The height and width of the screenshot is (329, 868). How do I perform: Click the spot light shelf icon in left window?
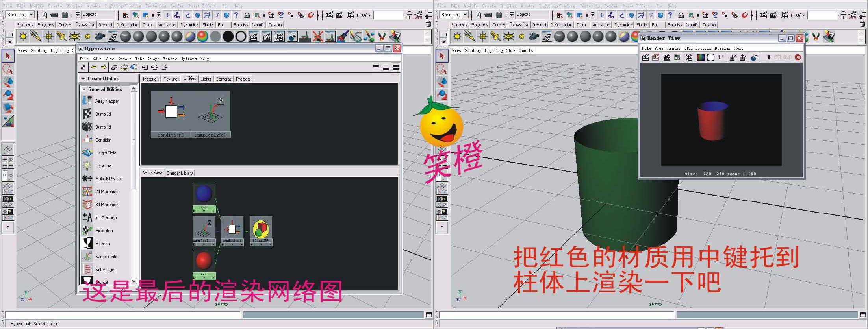[x=61, y=37]
